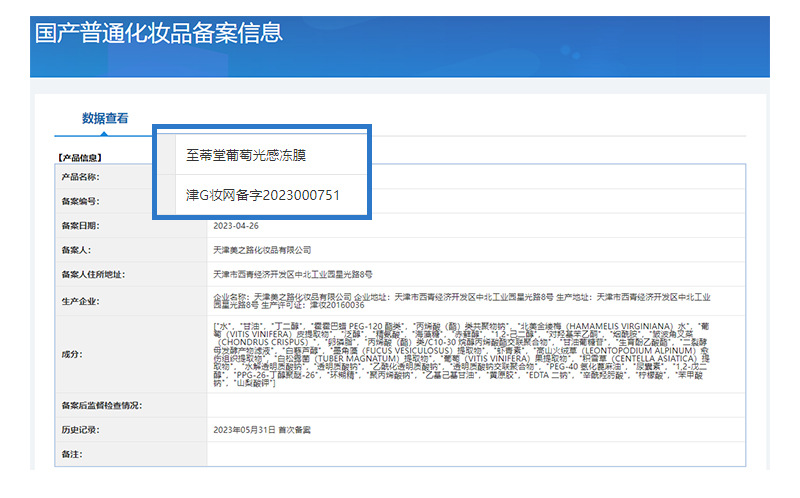Click the 备案日期 row label
This screenshot has width=800, height=498.
[x=81, y=226]
